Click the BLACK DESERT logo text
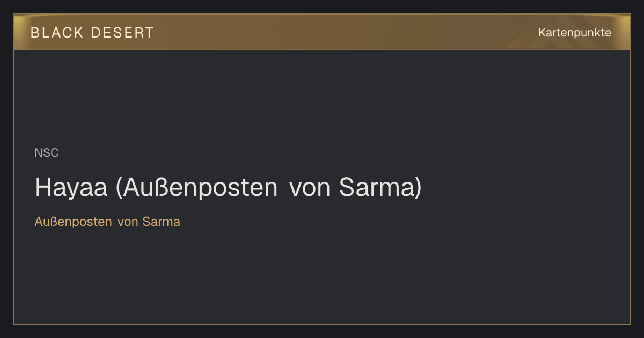This screenshot has height=338, width=644. (92, 33)
